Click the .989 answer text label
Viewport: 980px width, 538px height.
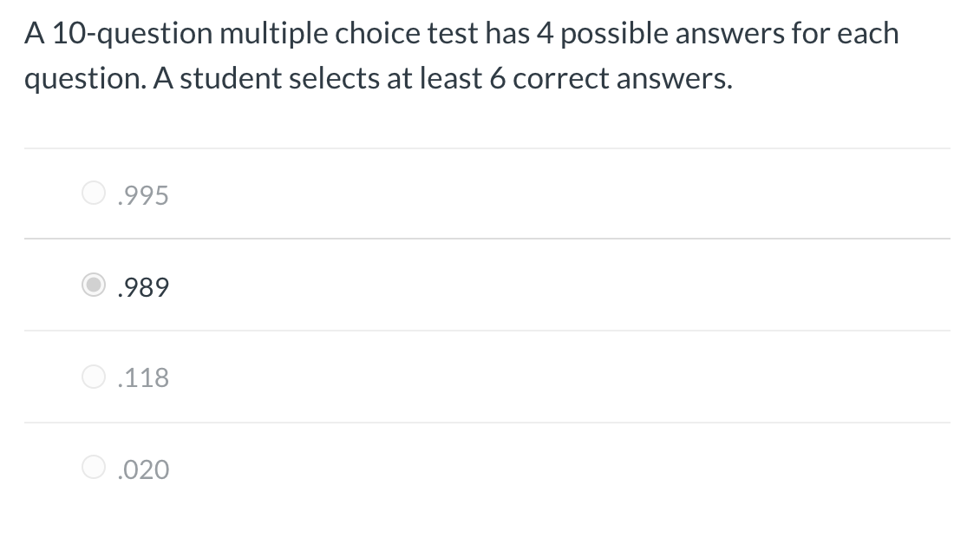[x=142, y=286]
